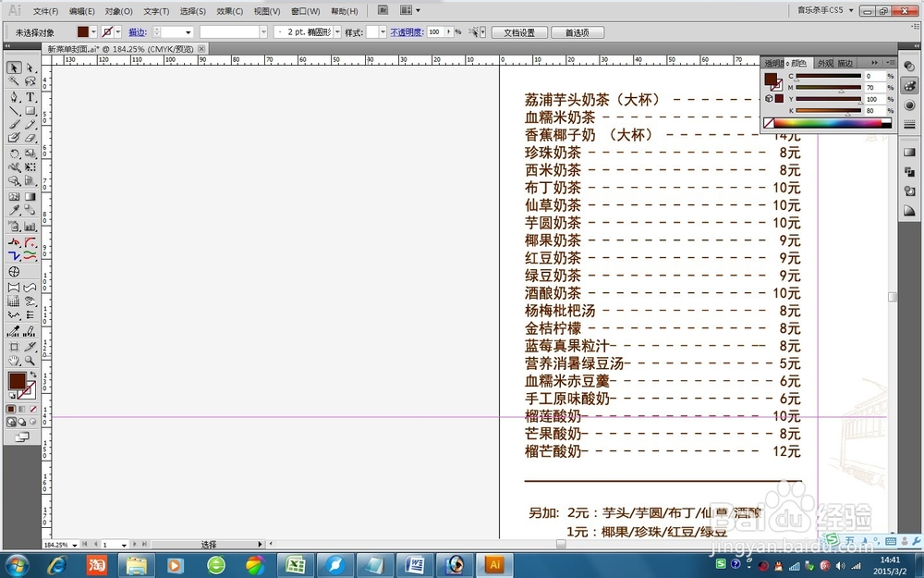Swap fill and stroke colors arrow
The image size is (924, 578).
click(33, 375)
